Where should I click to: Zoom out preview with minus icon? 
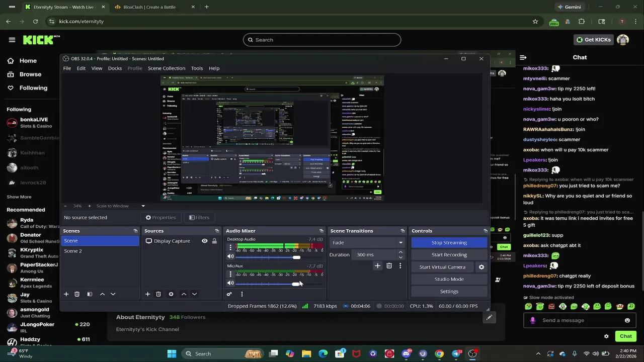[x=65, y=206]
